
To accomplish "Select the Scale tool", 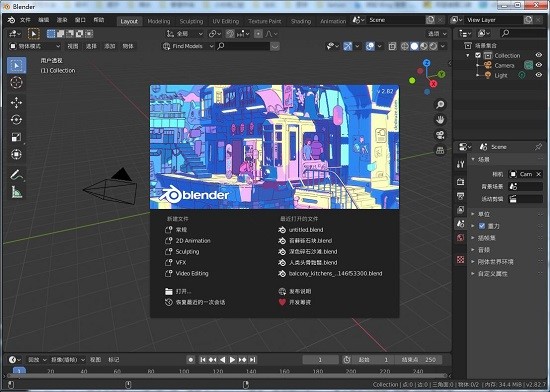I will point(16,137).
